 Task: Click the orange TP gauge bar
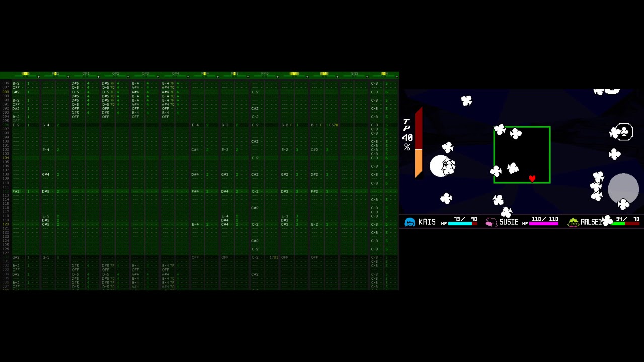click(x=418, y=162)
